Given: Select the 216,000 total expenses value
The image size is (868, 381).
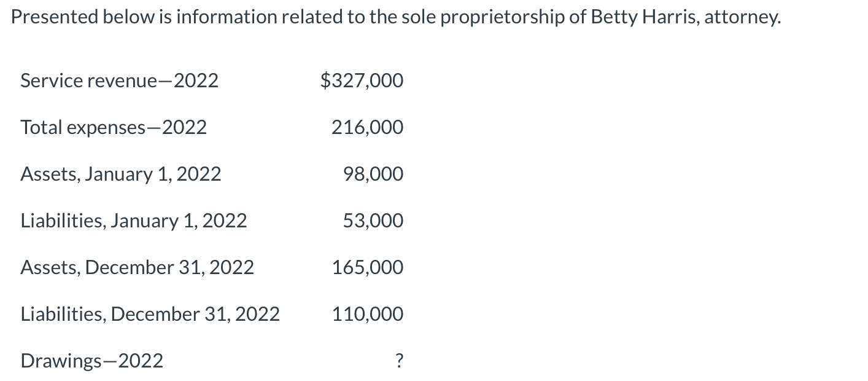Looking at the screenshot, I should click(x=368, y=127).
